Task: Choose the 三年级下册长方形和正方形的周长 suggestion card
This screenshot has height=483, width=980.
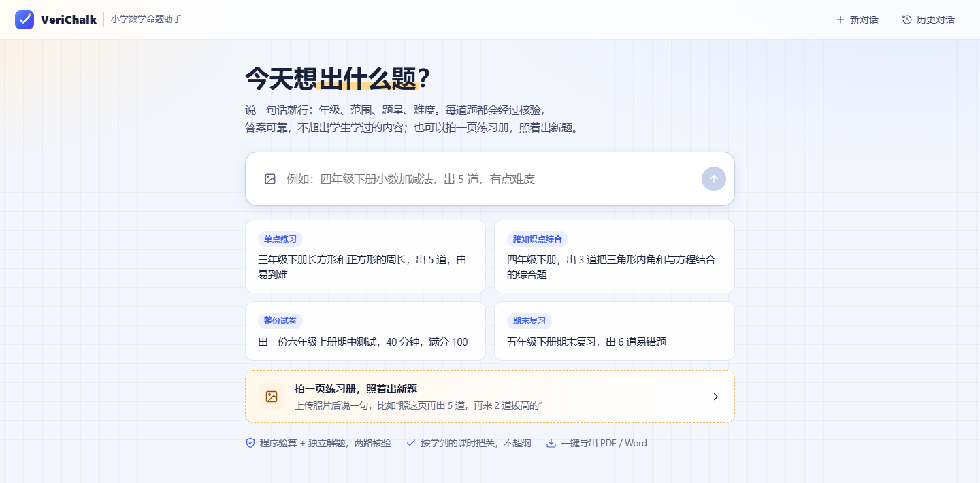Action: [x=365, y=256]
